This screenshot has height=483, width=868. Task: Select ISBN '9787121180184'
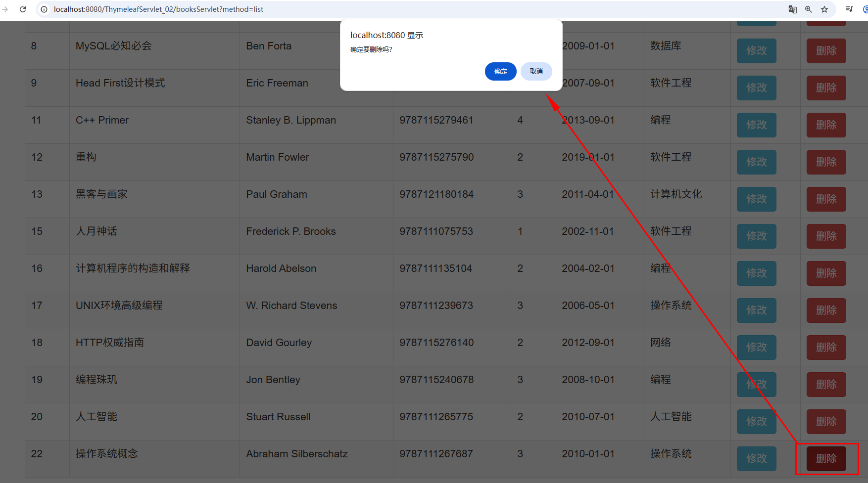436,194
